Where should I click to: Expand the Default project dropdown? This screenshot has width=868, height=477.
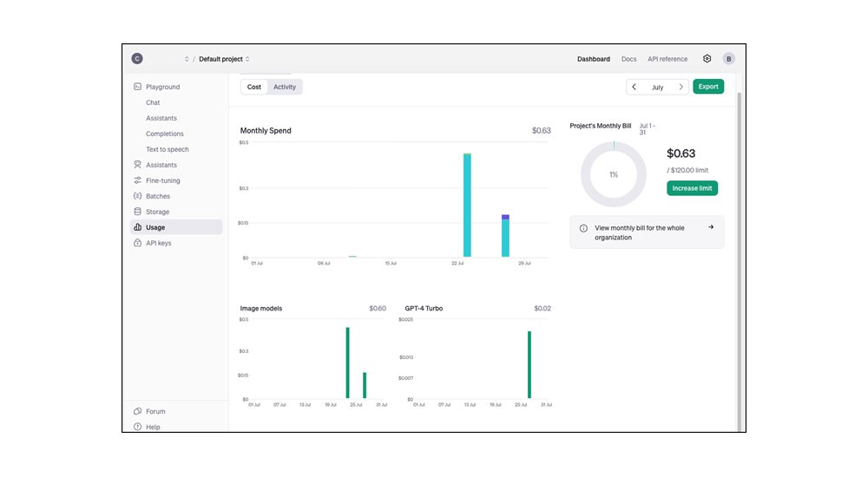(x=224, y=59)
